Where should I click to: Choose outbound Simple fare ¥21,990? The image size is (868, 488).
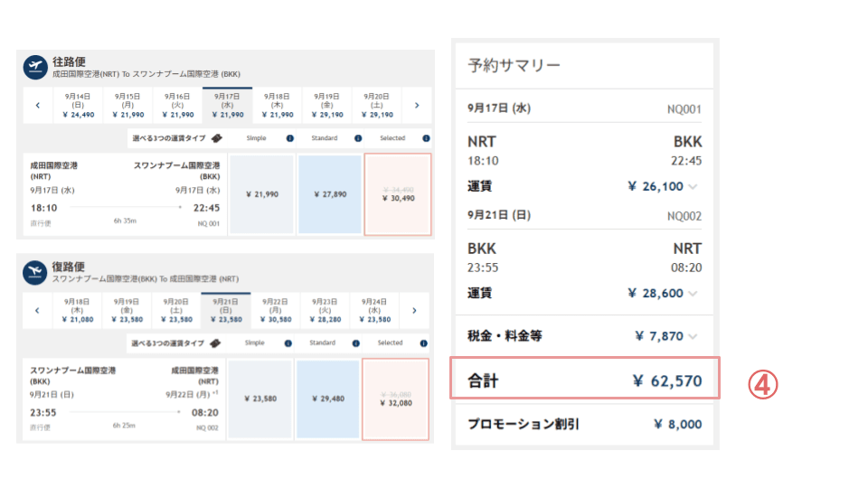coord(262,194)
